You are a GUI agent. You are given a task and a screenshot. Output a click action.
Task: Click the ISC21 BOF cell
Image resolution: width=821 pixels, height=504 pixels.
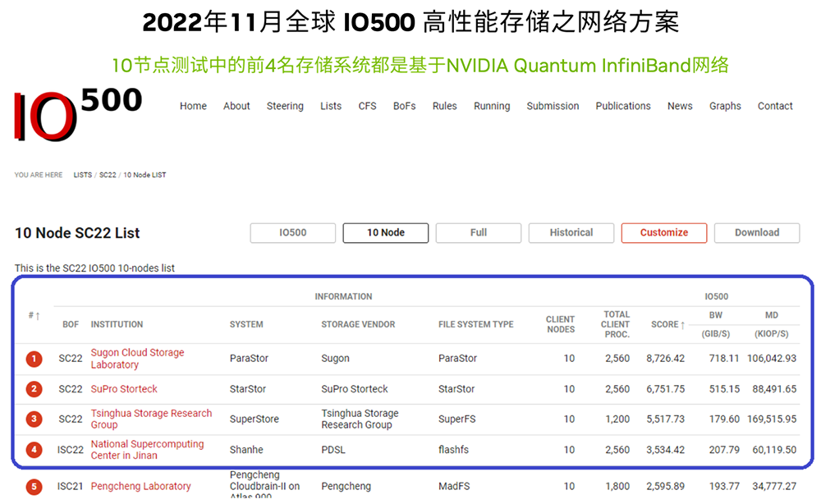point(70,486)
